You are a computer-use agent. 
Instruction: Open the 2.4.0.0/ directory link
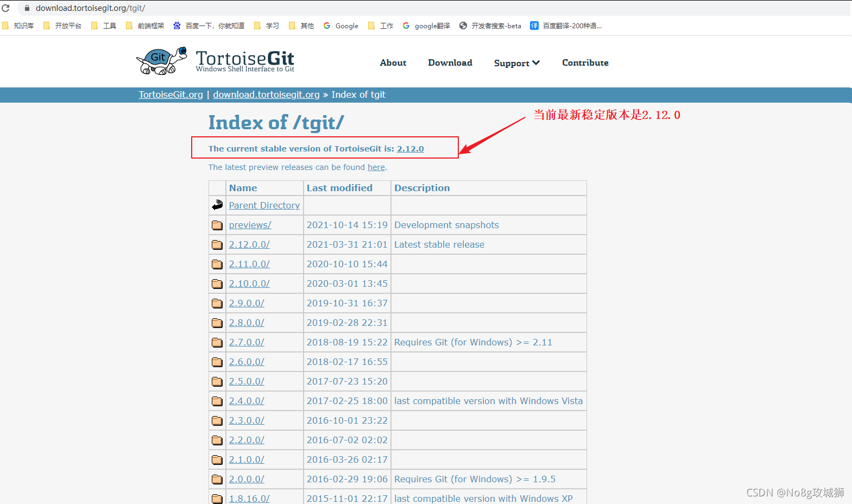click(247, 401)
